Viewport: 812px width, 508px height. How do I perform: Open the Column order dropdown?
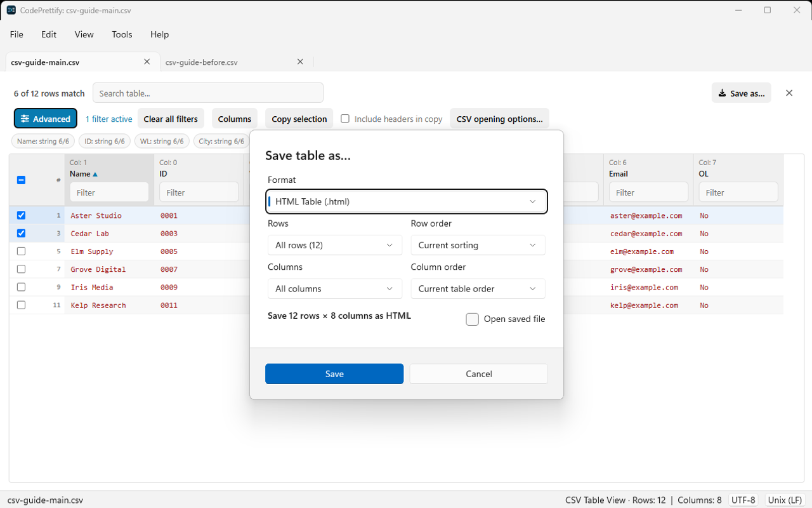[478, 288]
